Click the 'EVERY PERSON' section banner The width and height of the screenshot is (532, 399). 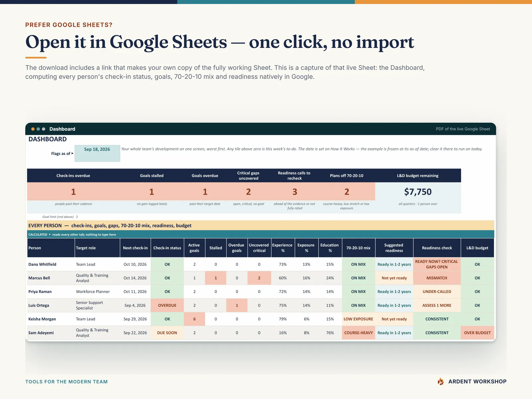tap(261, 225)
